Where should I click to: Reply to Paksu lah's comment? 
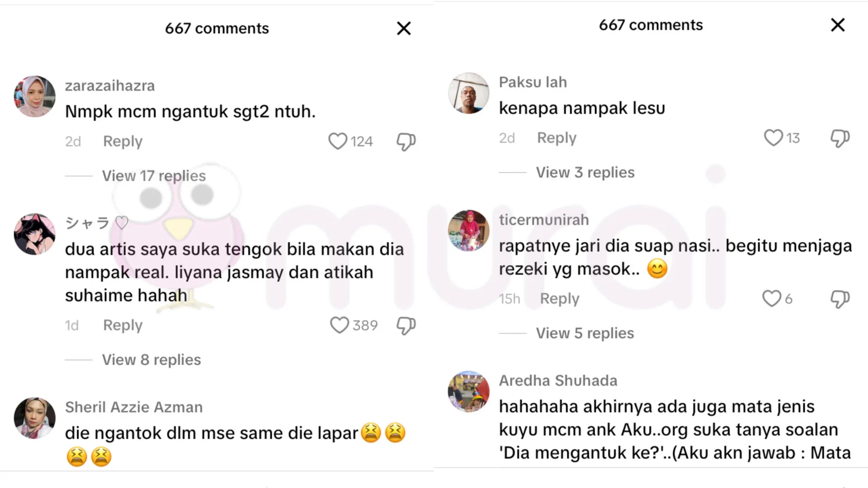click(557, 138)
